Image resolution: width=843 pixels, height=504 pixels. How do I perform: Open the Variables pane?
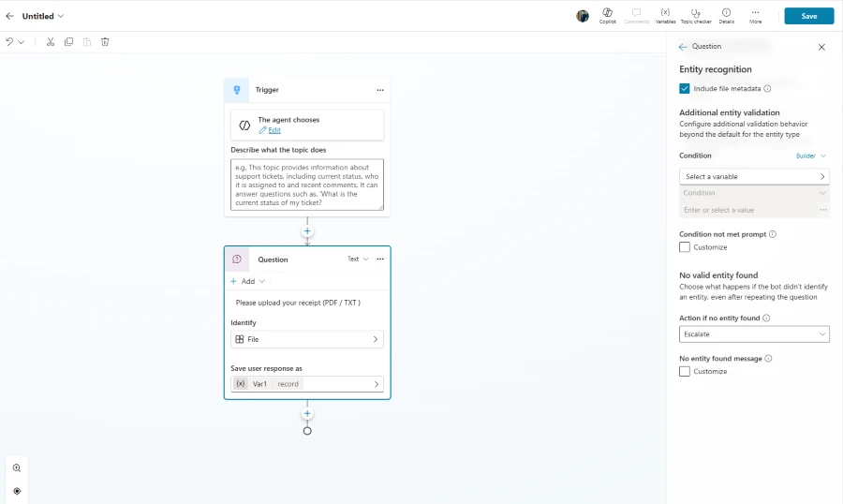pyautogui.click(x=665, y=15)
